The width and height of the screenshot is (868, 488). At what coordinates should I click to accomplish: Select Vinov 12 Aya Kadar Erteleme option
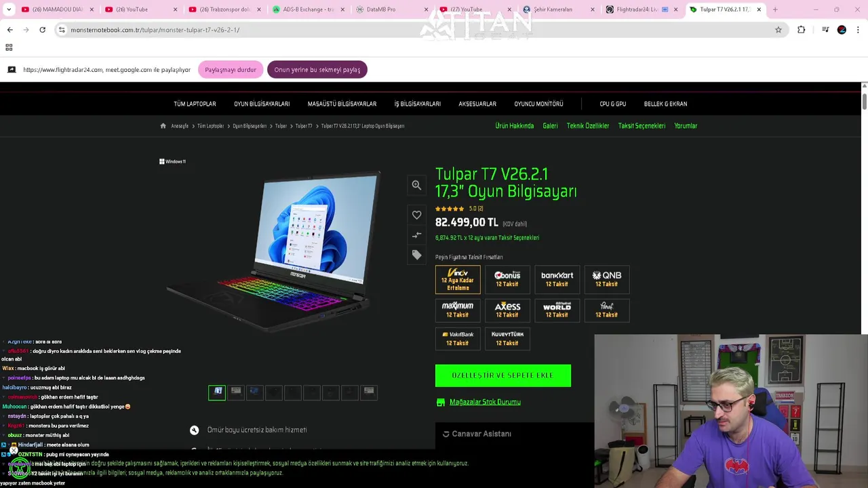tap(458, 279)
